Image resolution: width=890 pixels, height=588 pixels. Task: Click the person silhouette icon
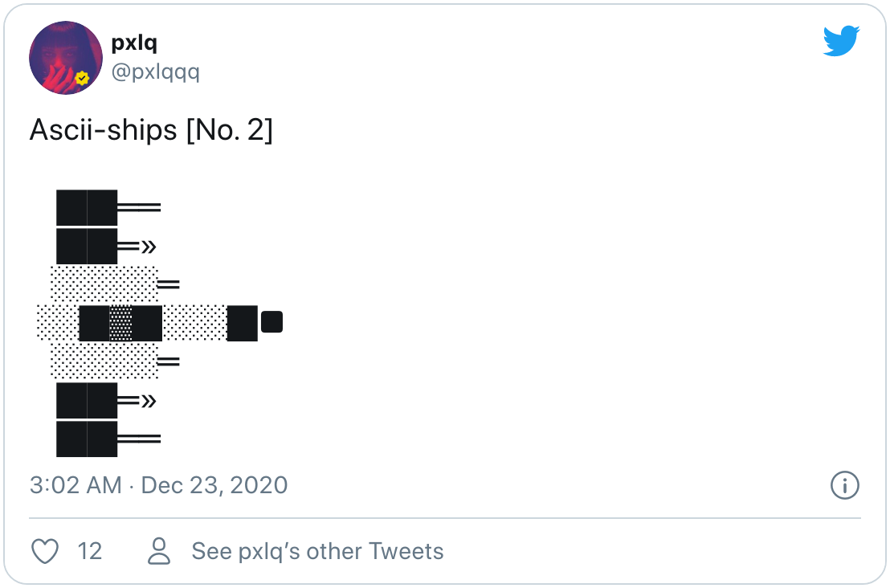[159, 551]
